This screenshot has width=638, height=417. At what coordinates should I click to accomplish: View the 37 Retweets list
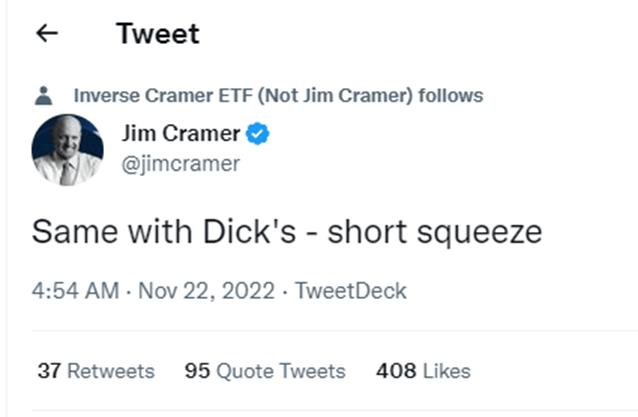tap(96, 371)
